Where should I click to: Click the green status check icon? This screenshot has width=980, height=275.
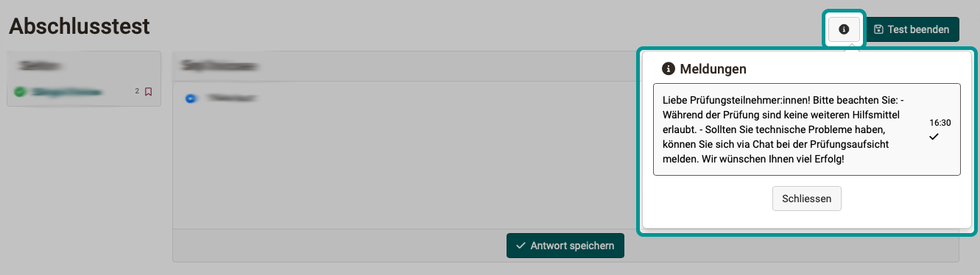point(20,92)
